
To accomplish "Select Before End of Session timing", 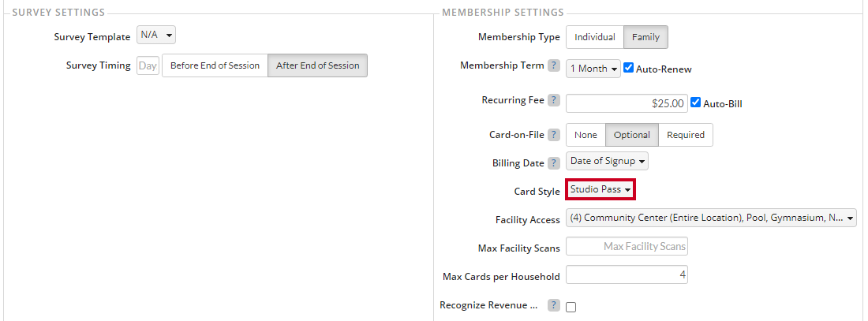I will tap(215, 65).
